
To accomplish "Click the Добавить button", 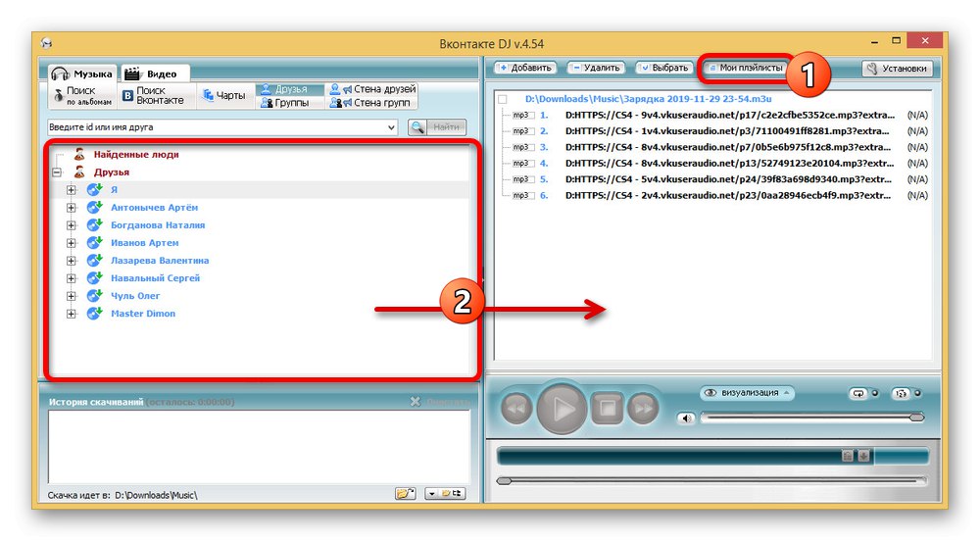I will pyautogui.click(x=525, y=68).
